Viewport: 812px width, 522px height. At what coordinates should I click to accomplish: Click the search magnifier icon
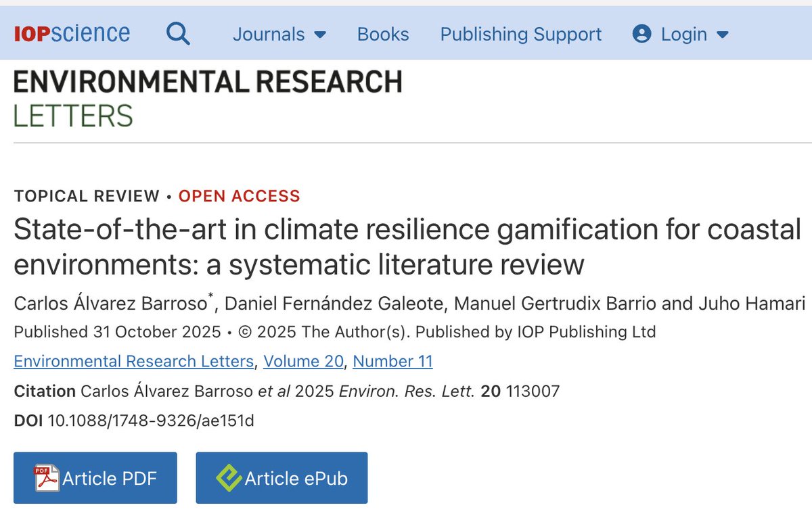point(178,33)
